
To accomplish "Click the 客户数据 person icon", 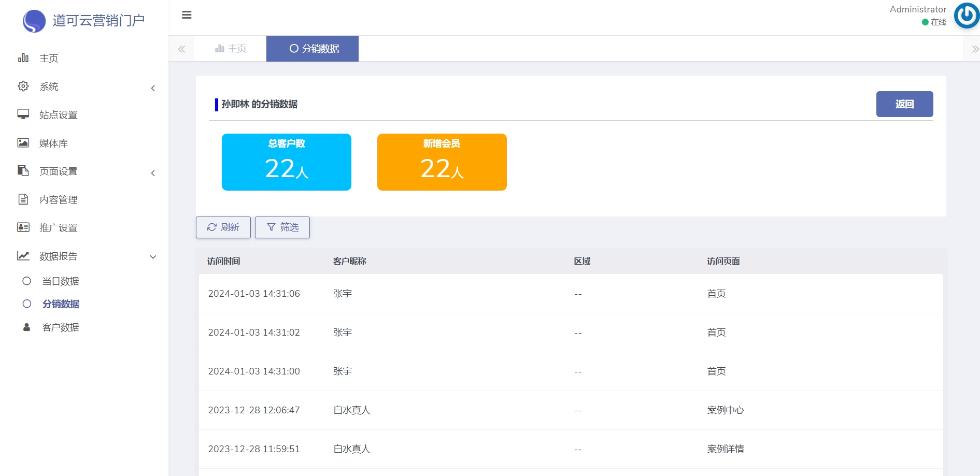I will click(x=27, y=327).
